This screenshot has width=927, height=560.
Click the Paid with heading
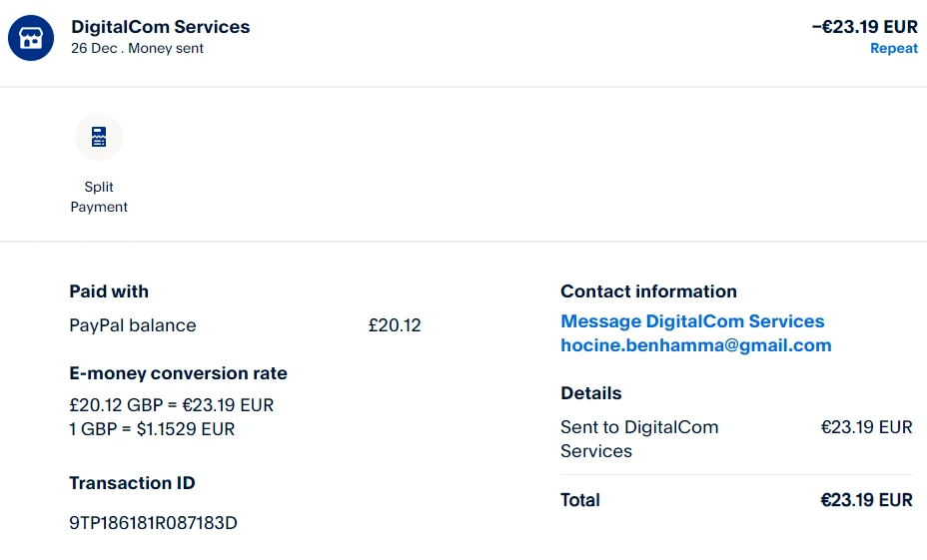(x=109, y=291)
